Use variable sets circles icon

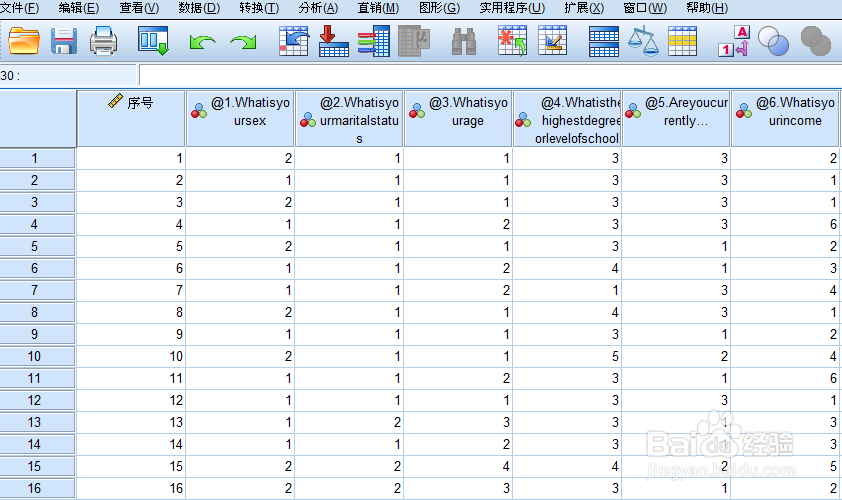click(x=773, y=41)
